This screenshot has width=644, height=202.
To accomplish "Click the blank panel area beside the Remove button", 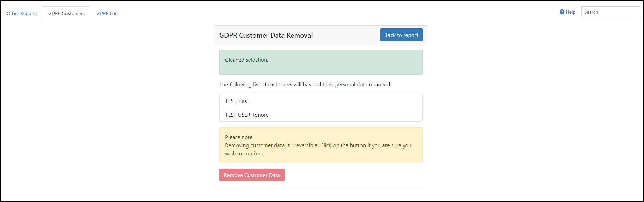I will pyautogui.click(x=353, y=175).
